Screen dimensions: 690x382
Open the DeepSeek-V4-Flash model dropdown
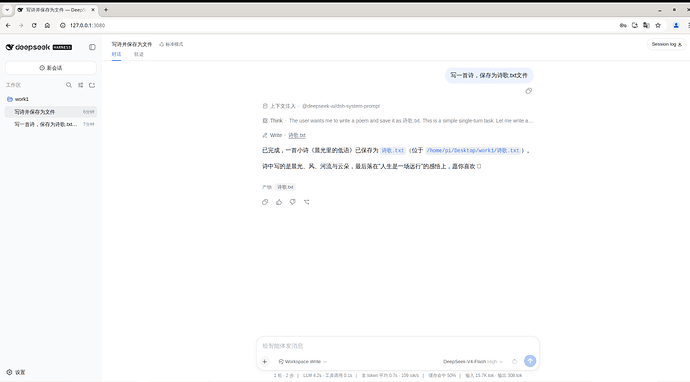click(x=473, y=361)
